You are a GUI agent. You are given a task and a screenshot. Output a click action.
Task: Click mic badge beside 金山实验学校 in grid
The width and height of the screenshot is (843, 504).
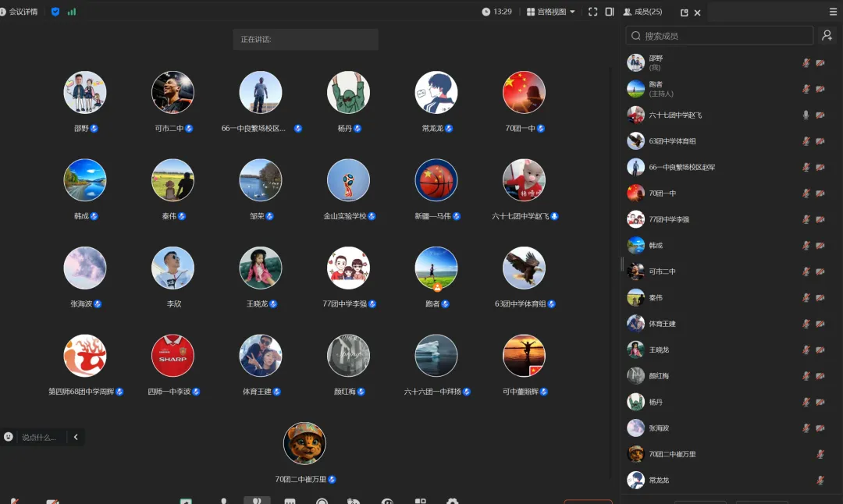pos(372,216)
